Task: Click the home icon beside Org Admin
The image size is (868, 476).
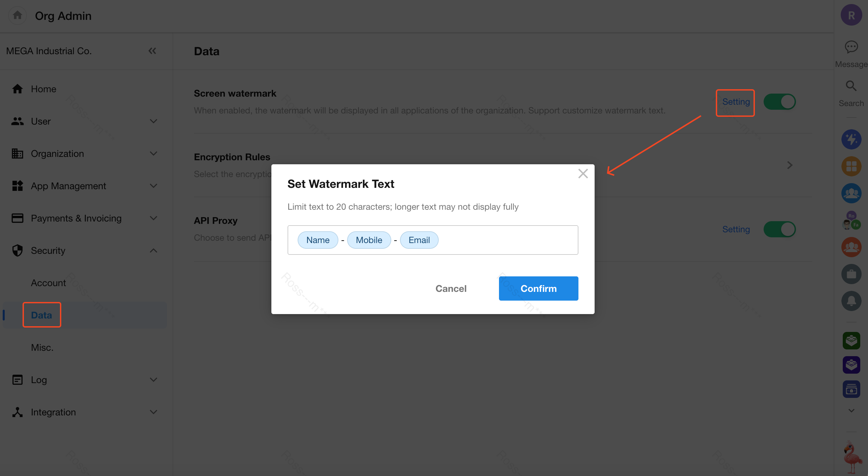Action: coord(17,15)
